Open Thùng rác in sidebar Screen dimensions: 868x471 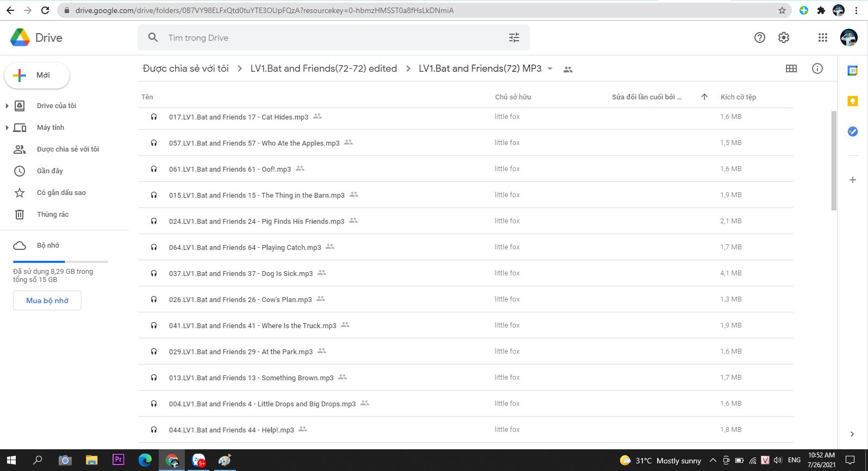(52, 215)
